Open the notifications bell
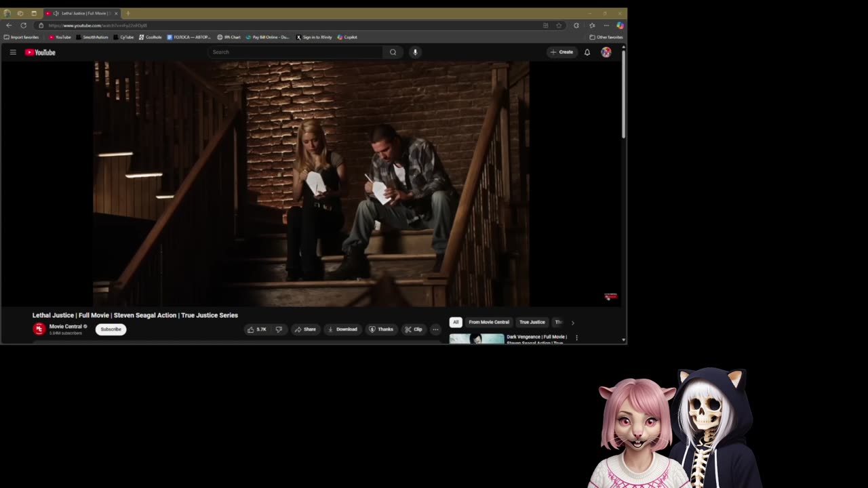Screen dimensions: 868x488 (x=587, y=52)
